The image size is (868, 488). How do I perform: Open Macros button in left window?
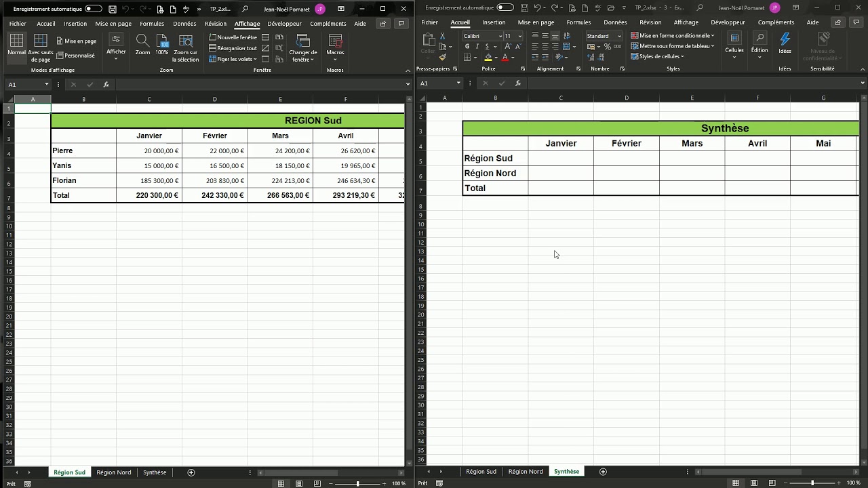pos(335,46)
